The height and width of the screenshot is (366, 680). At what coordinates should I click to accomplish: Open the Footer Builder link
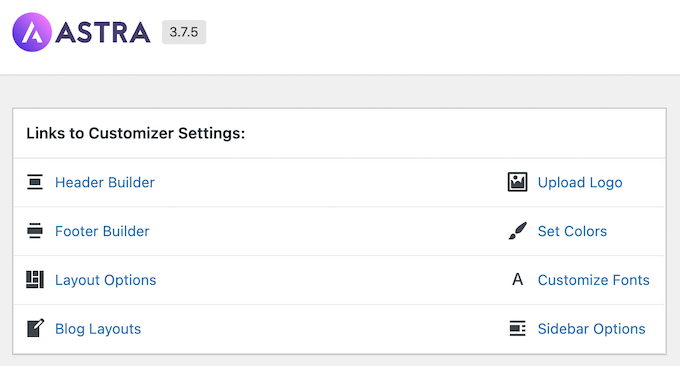(102, 231)
